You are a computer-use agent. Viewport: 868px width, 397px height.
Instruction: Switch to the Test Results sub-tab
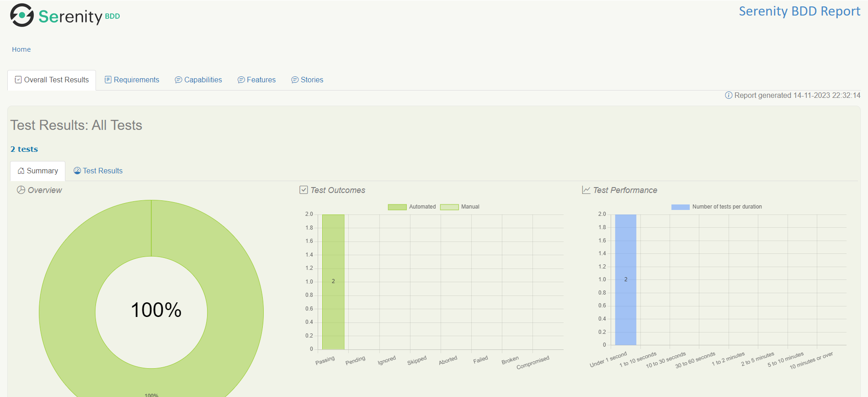[x=98, y=171]
